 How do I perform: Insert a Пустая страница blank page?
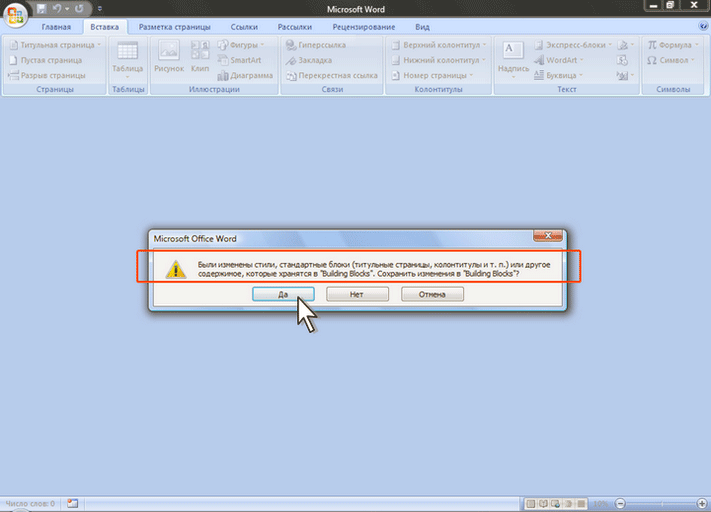(45, 60)
